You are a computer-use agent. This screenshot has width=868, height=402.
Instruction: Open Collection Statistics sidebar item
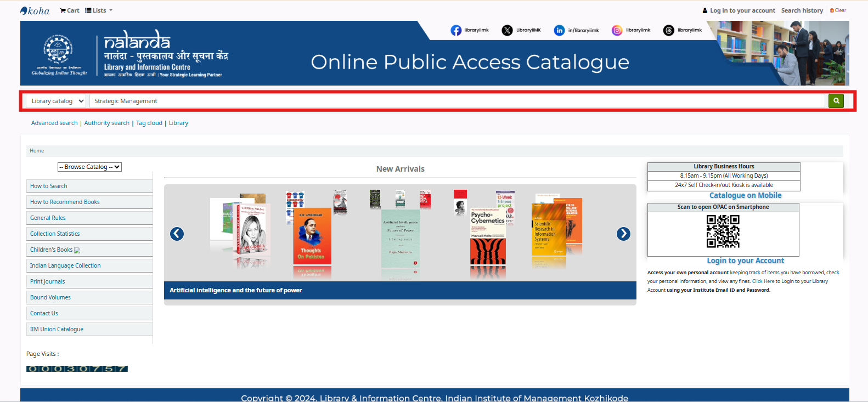point(55,234)
